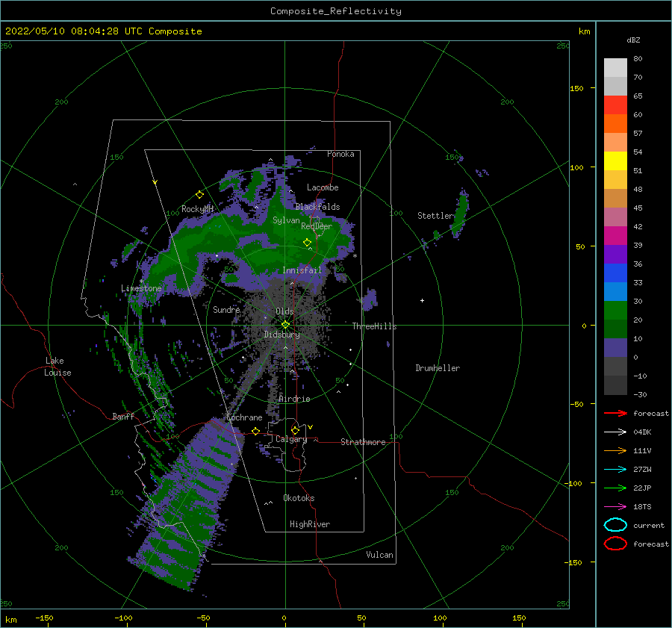Click the Didsbury city label

[x=281, y=335]
